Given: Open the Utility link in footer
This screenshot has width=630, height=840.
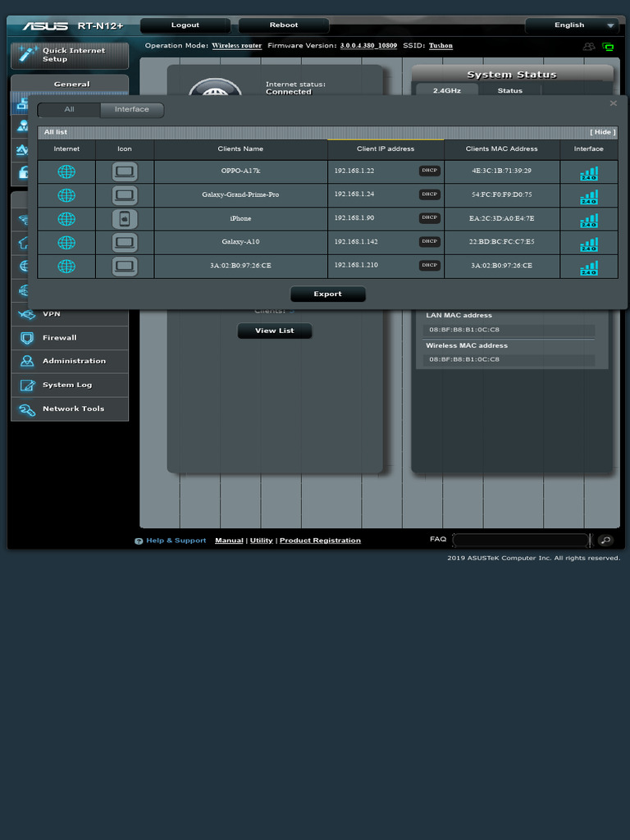Looking at the screenshot, I should (x=262, y=540).
